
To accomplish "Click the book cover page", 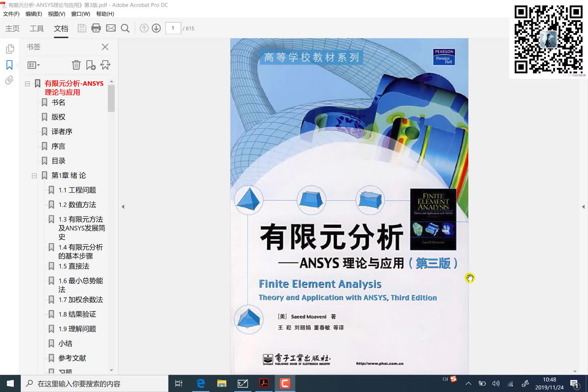I will (x=349, y=206).
